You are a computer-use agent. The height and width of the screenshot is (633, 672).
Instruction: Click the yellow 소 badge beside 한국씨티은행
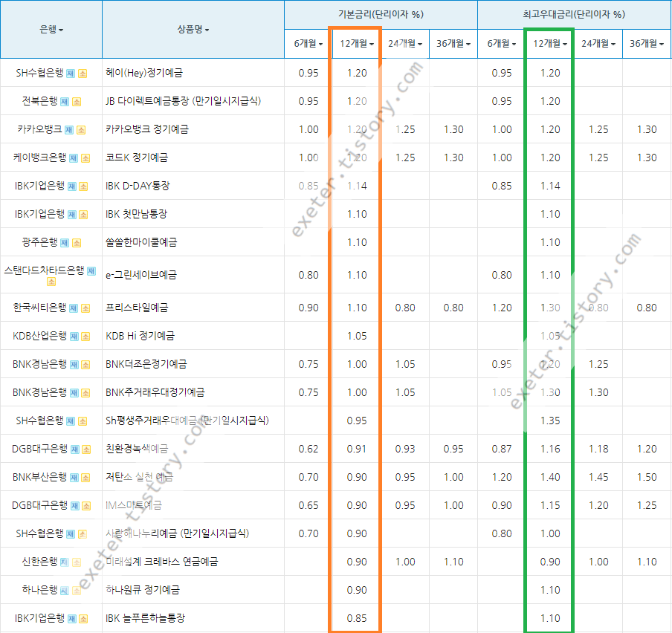coord(85,308)
